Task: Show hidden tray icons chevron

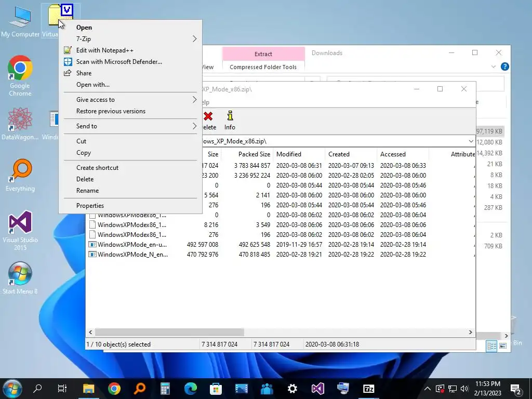Action: [x=428, y=389]
